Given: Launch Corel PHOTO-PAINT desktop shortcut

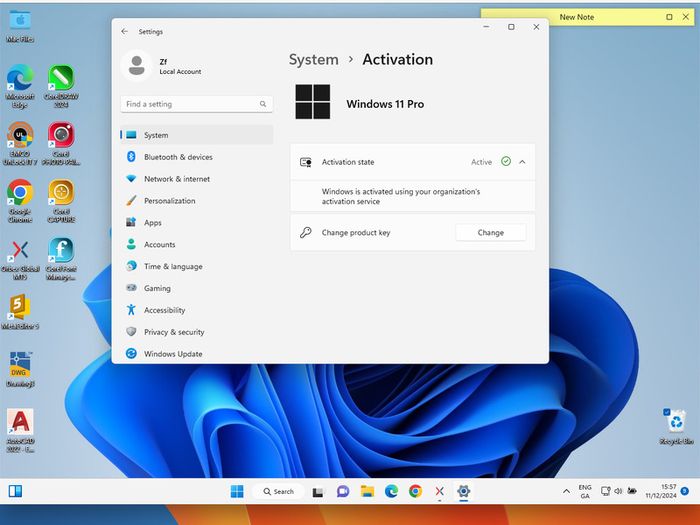Looking at the screenshot, I should (61, 143).
